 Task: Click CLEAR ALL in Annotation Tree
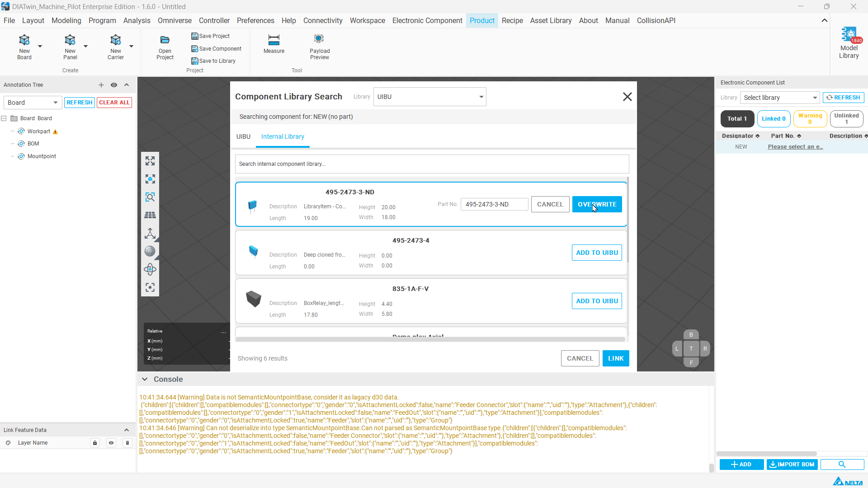114,103
